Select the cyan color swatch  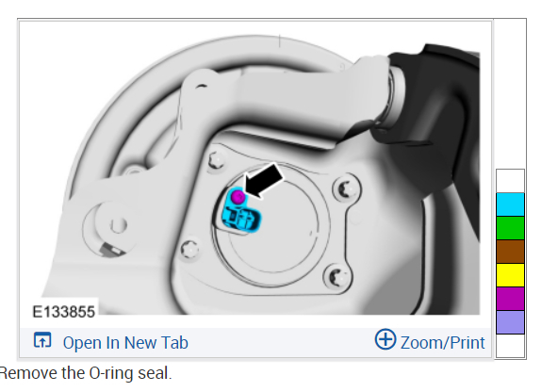[510, 204]
